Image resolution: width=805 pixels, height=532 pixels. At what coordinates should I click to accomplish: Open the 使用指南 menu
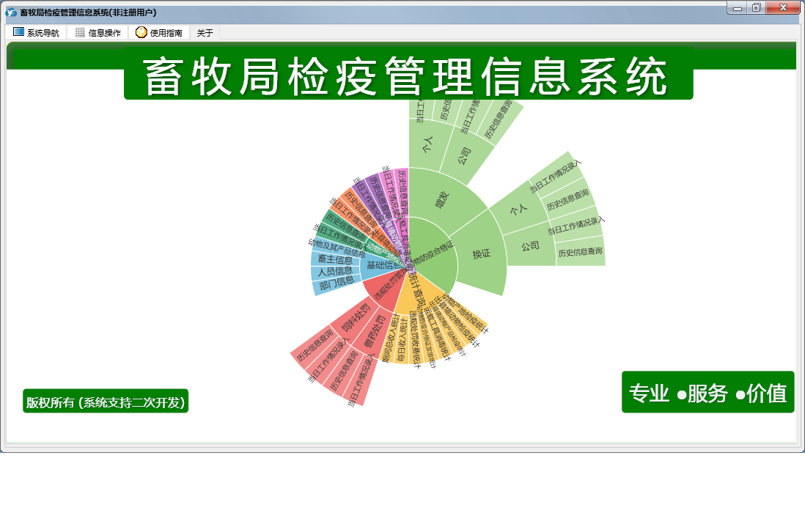coord(159,33)
